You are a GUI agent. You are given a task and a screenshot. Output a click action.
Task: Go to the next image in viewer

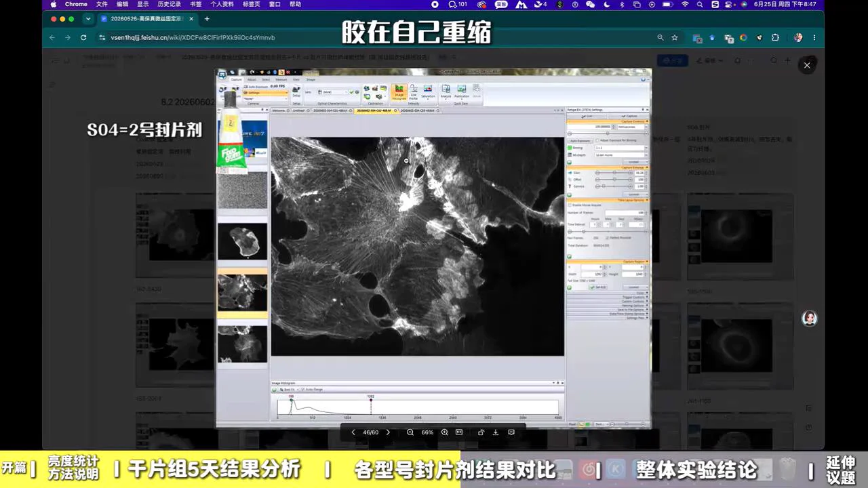(388, 432)
